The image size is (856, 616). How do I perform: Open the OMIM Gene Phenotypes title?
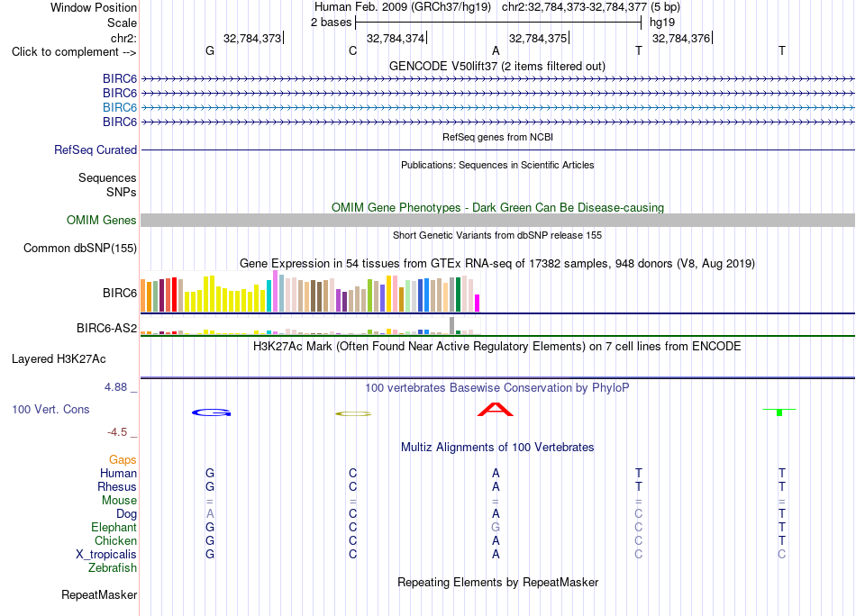click(x=498, y=207)
